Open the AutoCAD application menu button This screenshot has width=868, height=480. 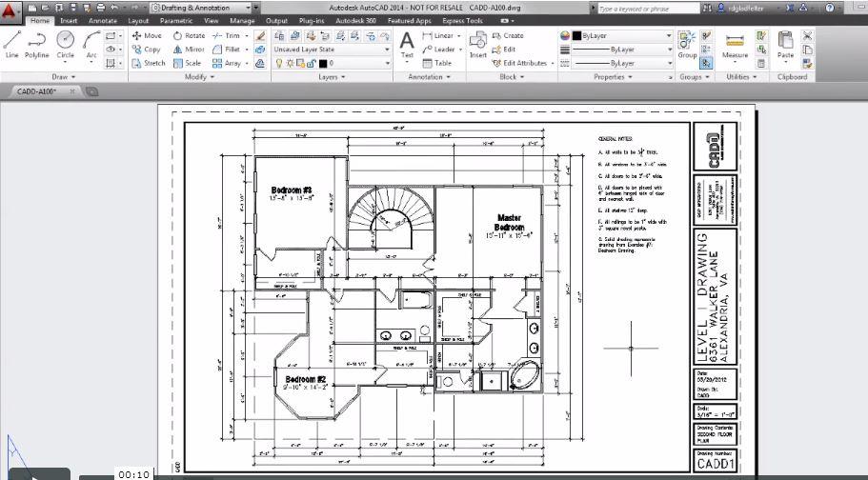[10, 11]
